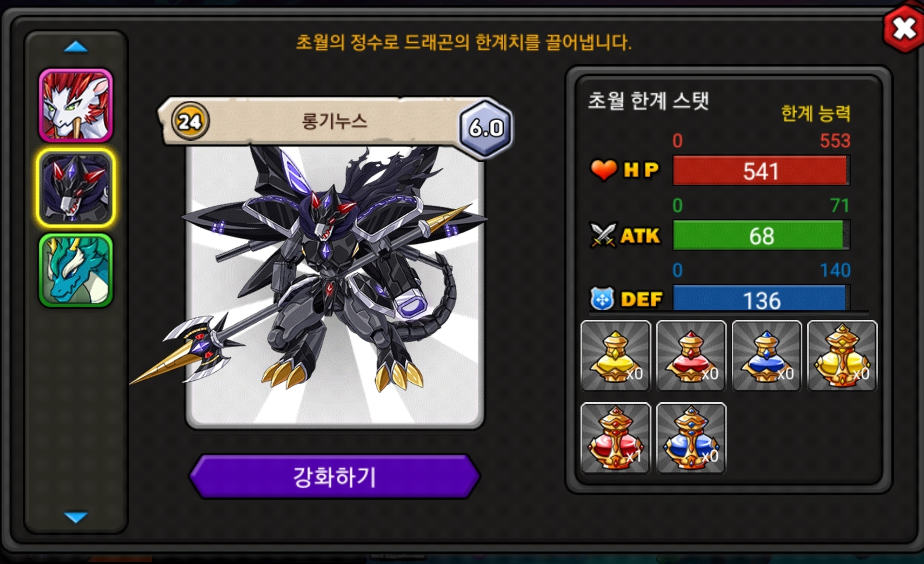Close the transcendence window with red X
Viewport: 924px width, 564px height.
(904, 28)
